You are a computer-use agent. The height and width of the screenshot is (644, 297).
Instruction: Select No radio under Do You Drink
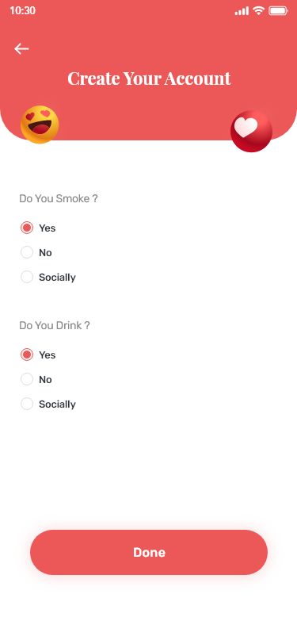pyautogui.click(x=27, y=379)
